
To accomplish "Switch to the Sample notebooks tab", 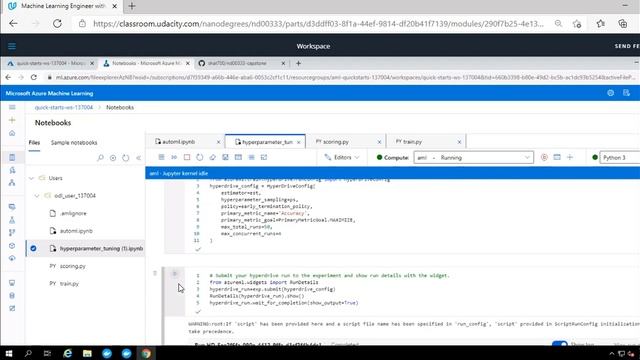I will [74, 142].
